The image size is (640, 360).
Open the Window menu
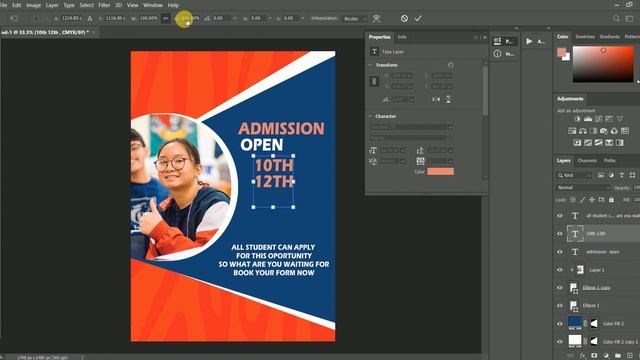[153, 5]
